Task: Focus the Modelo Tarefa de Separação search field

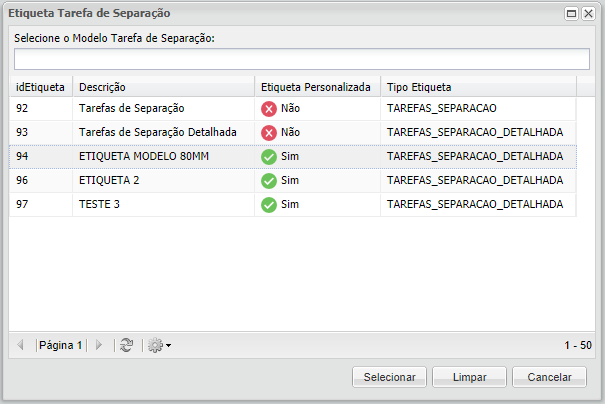Action: tap(302, 60)
